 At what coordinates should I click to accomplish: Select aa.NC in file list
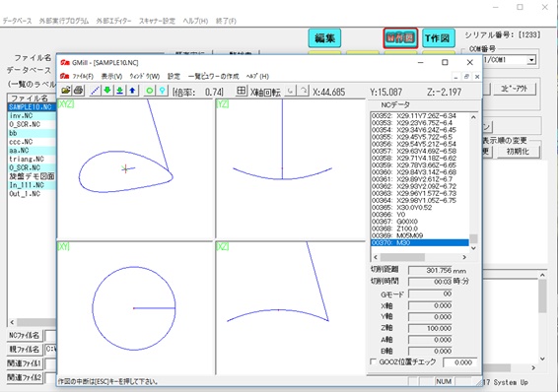(x=32, y=151)
